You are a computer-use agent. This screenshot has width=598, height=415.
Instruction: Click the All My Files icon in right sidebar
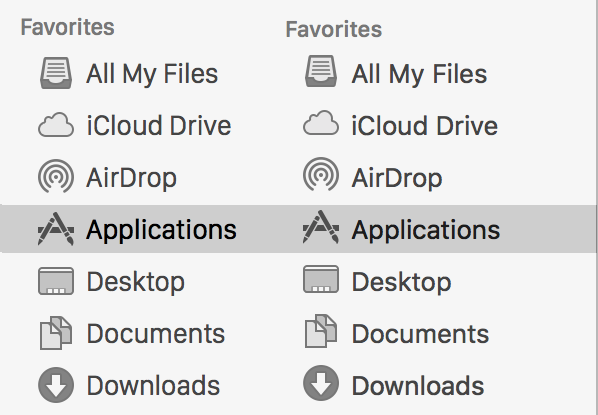(321, 71)
